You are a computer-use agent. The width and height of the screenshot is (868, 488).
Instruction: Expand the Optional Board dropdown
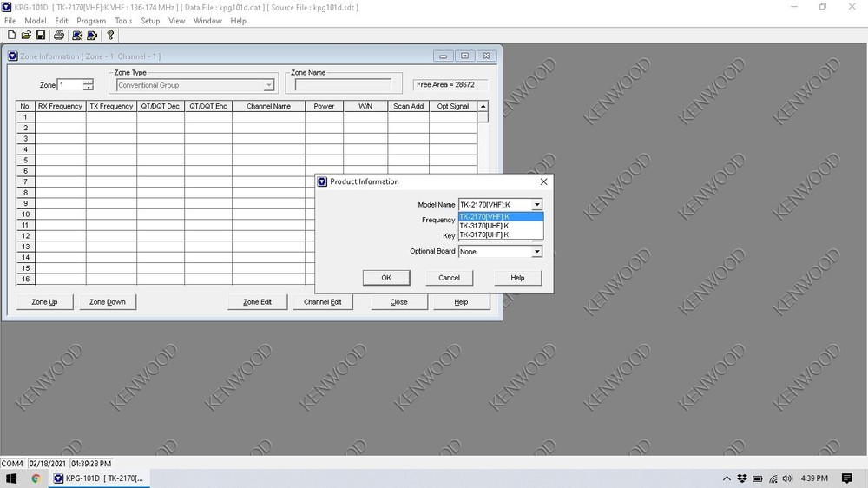pos(536,252)
